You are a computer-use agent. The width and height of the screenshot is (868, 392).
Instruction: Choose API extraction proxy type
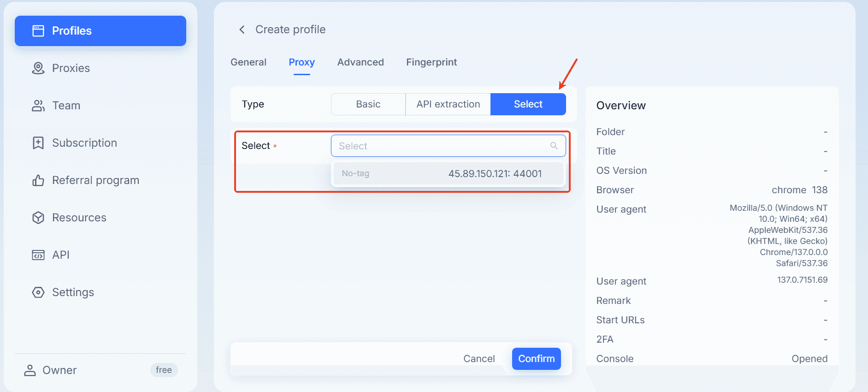(448, 104)
